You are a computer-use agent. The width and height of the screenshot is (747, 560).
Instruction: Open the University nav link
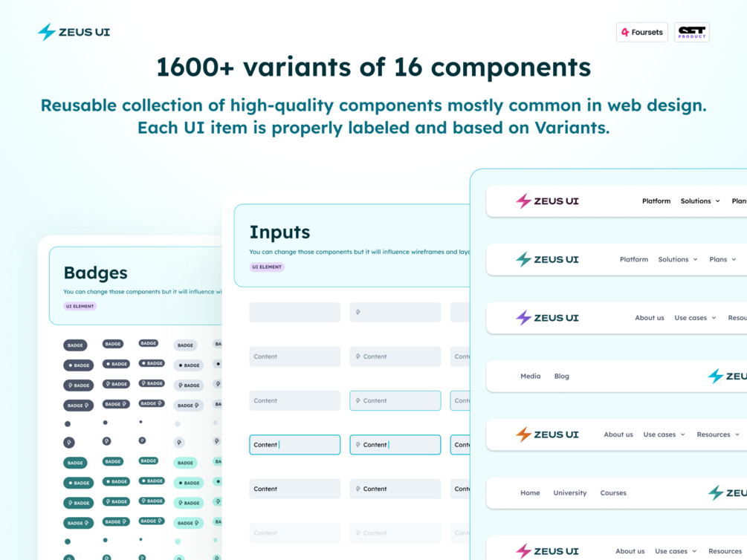pos(570,493)
